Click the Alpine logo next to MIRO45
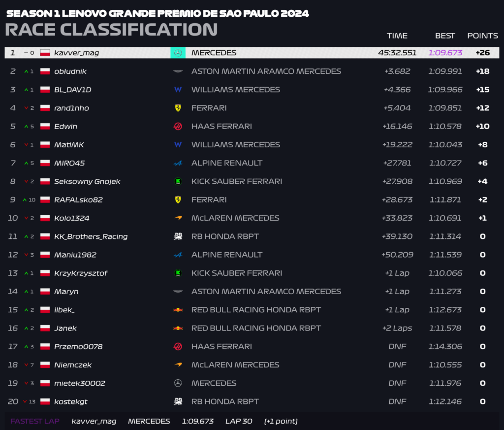Viewport: 504px width, 430px height. pyautogui.click(x=178, y=163)
